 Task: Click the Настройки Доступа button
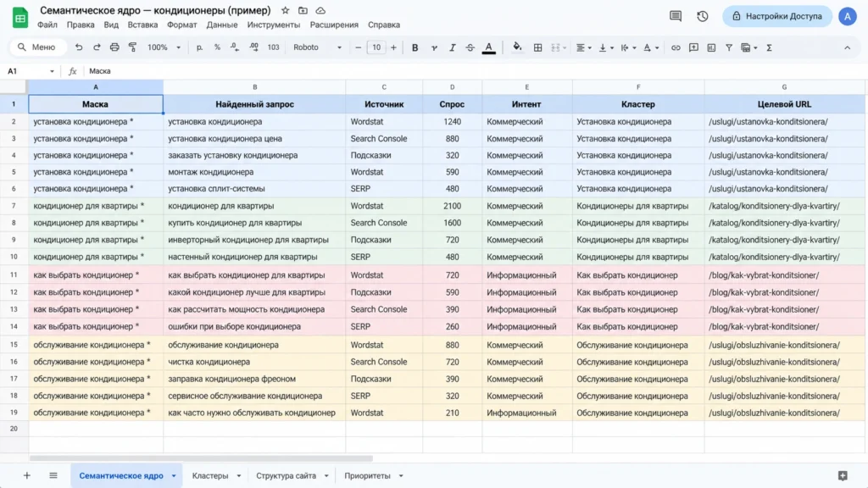(776, 16)
